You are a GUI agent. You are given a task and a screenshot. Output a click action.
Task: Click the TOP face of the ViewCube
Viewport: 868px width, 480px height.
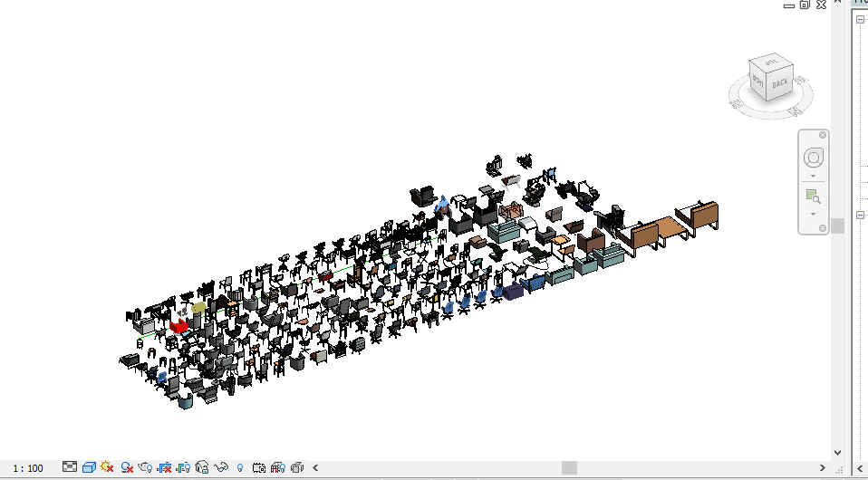[767, 62]
